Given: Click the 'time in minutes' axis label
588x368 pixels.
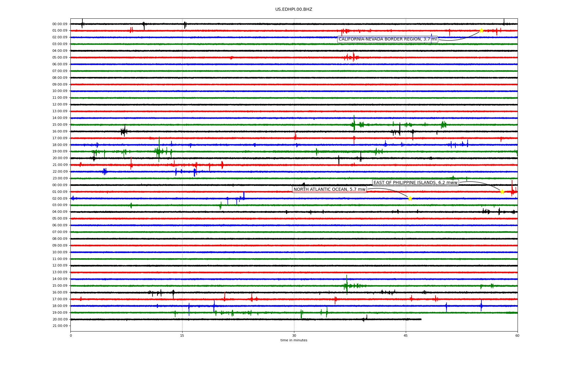Looking at the screenshot, I should (294, 340).
